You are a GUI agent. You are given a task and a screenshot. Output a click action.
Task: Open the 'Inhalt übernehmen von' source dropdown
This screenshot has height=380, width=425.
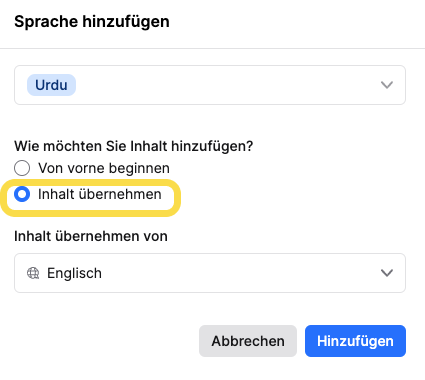(x=210, y=273)
